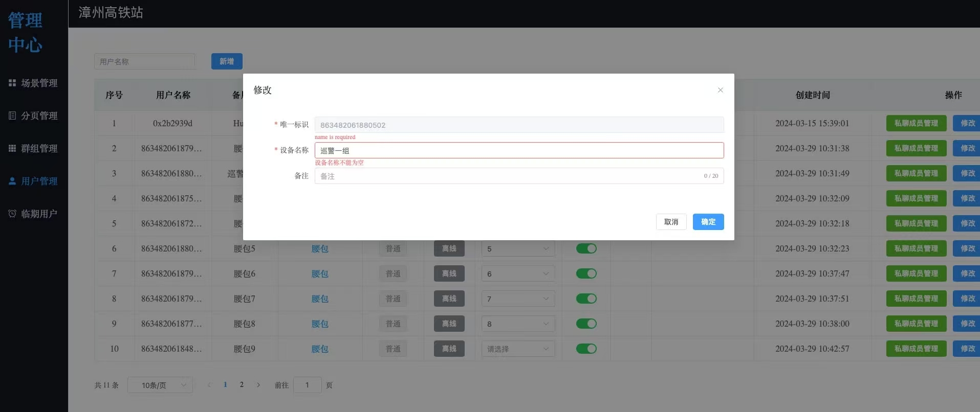The image size is (980, 412).
Task: Go to previous page using left arrow
Action: [209, 385]
